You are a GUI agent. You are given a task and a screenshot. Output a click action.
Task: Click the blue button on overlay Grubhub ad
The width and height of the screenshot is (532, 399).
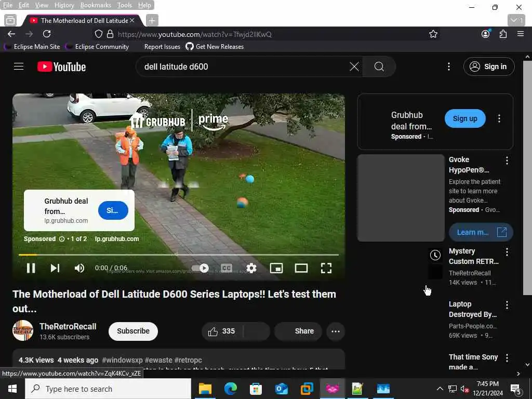tap(113, 210)
